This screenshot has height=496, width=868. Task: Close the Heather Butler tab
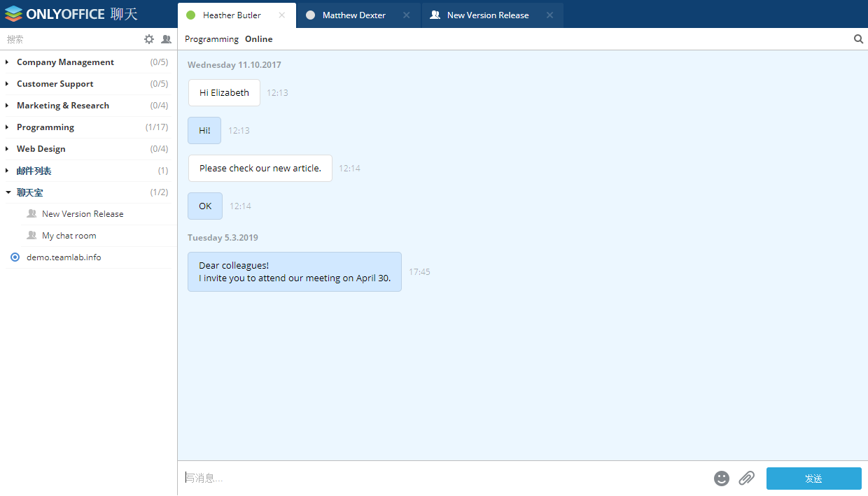281,15
